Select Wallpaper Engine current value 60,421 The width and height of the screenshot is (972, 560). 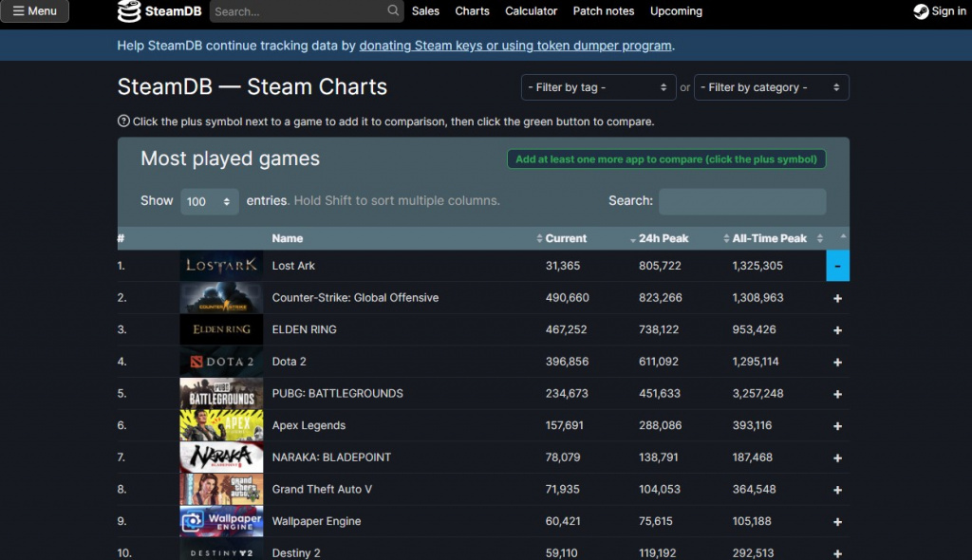click(x=563, y=521)
